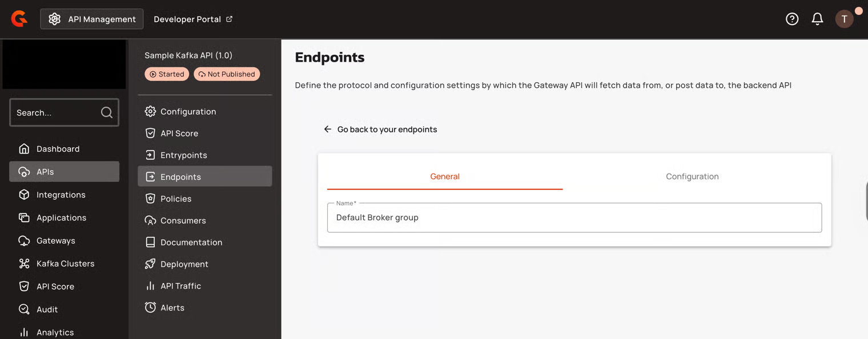Open the API Management module switcher

[x=92, y=19]
